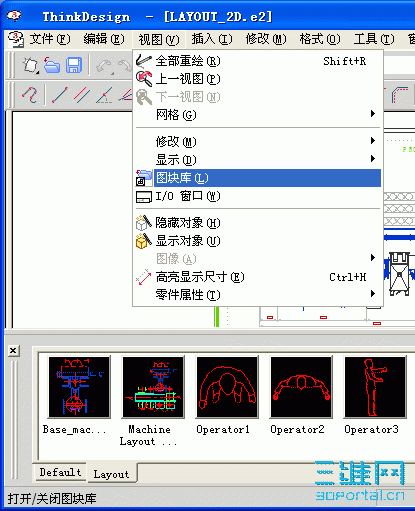Image resolution: width=415 pixels, height=511 pixels.
Task: Click the Operator2 label text
Action: 297,429
